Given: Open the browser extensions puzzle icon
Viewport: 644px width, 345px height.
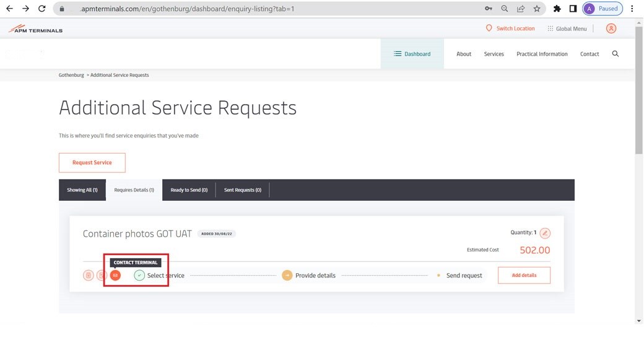Looking at the screenshot, I should pos(557,9).
